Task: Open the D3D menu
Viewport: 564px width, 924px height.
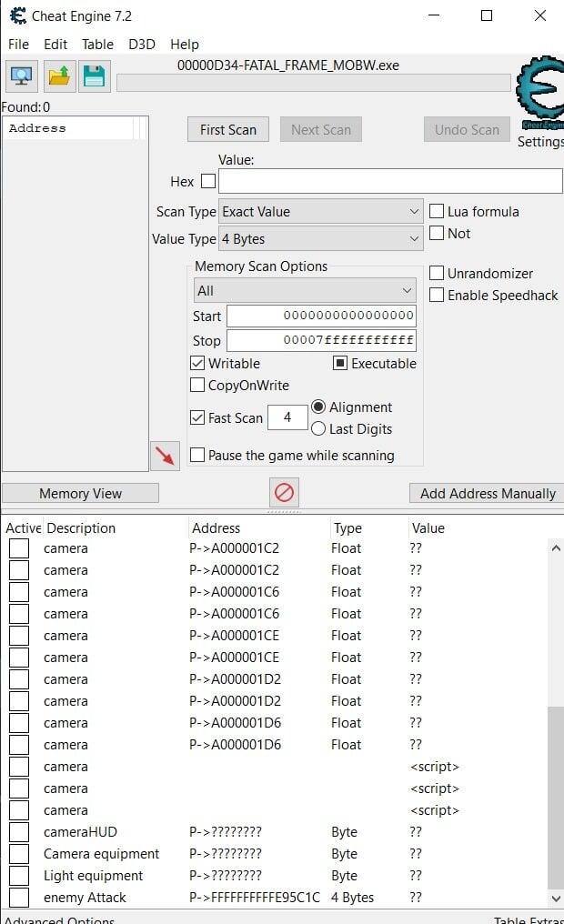Action: coord(141,45)
